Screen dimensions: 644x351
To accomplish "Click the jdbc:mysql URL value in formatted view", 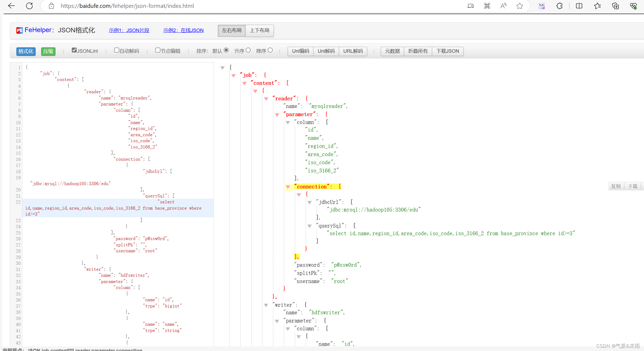I will pos(374,210).
